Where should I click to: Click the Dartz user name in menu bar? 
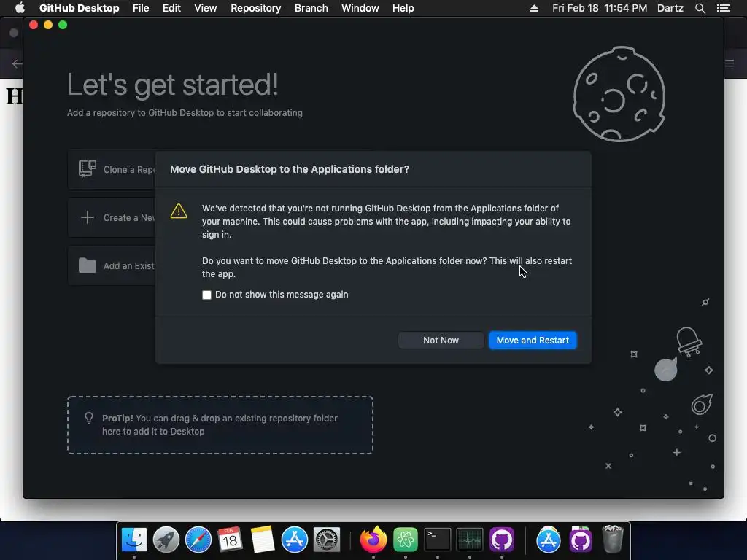click(x=670, y=8)
